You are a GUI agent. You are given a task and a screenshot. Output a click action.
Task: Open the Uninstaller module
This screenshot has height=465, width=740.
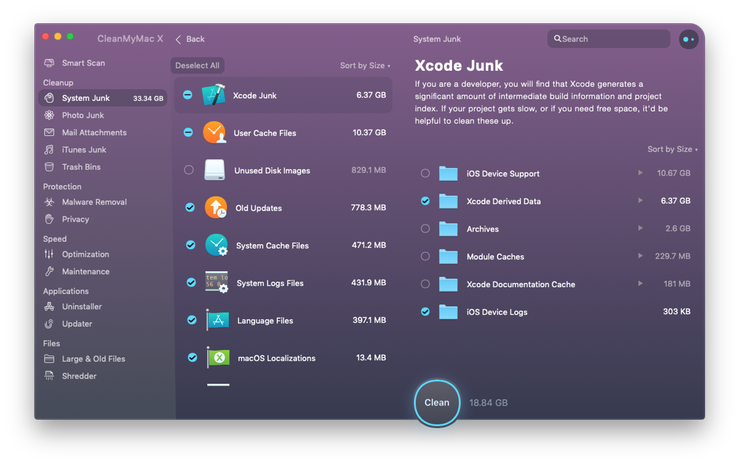(x=102, y=306)
